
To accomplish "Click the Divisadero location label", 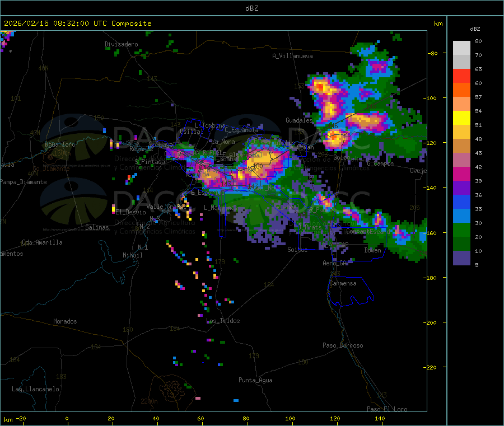I will pos(121,44).
